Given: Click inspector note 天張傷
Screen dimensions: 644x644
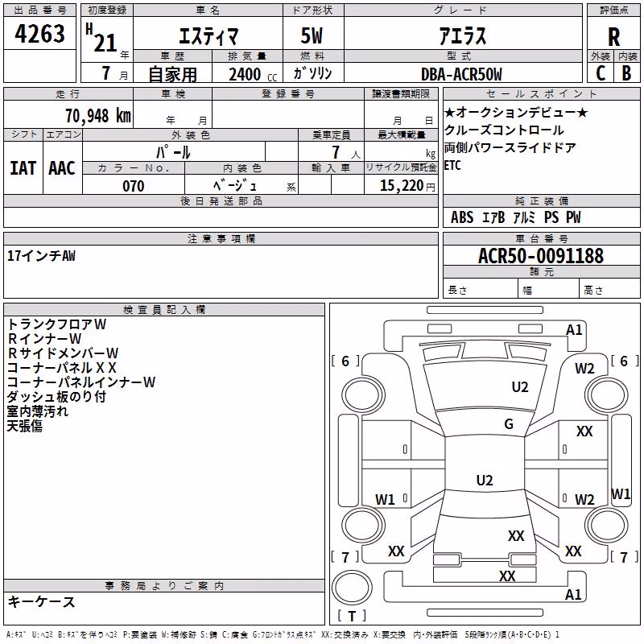Looking at the screenshot, I should [x=25, y=426].
